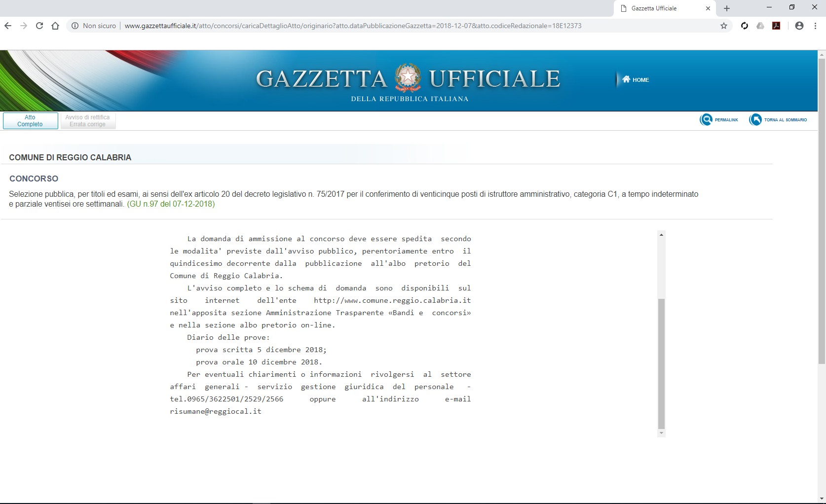This screenshot has height=504, width=826.
Task: Open Avviso di rettifica Errata corrige
Action: pyautogui.click(x=88, y=121)
